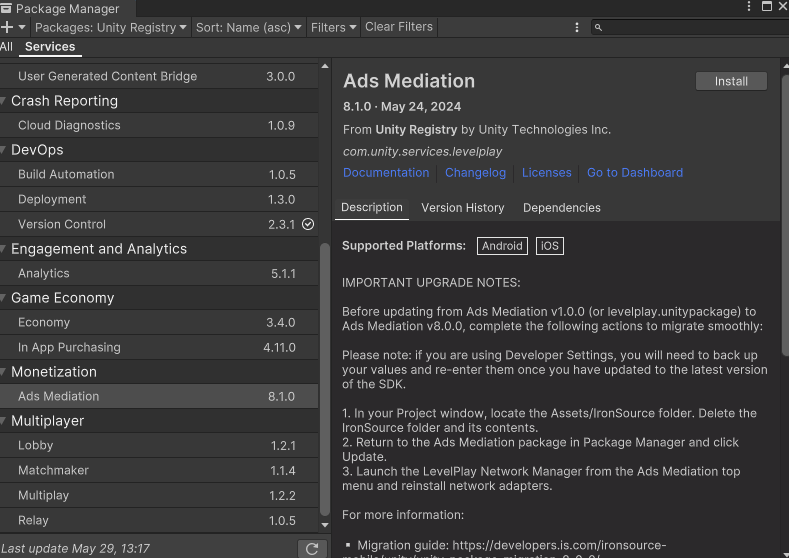Open the window three-dots options menu
The width and height of the screenshot is (789, 558).
pos(749,6)
